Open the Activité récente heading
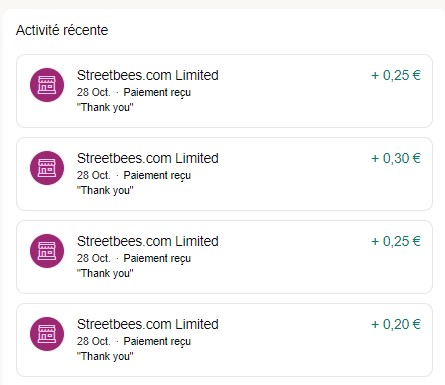This screenshot has height=385, width=445. [62, 30]
